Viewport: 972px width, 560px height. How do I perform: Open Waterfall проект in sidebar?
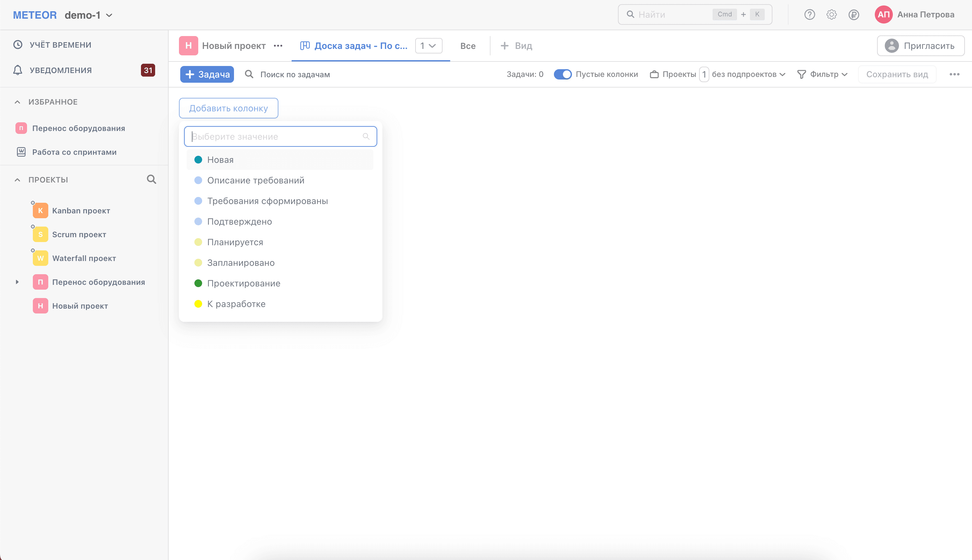[84, 258]
